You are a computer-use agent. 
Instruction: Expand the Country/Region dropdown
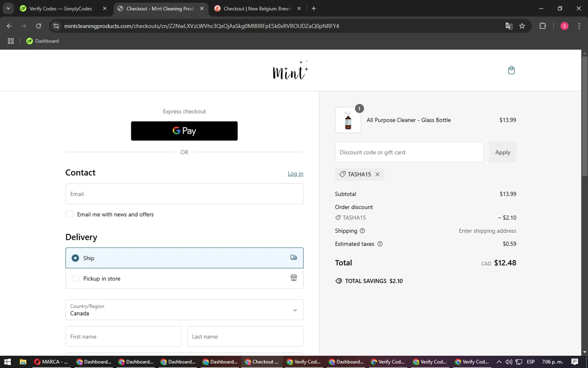click(184, 310)
